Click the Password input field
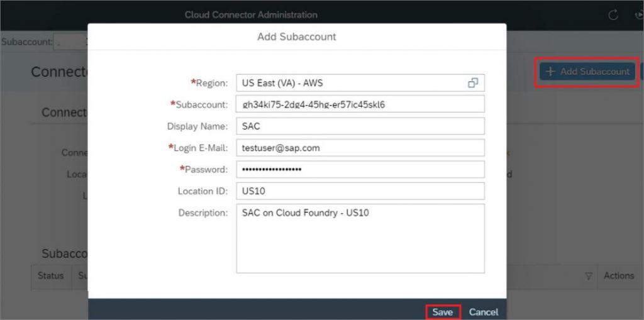Image resolution: width=644 pixels, height=320 pixels. click(x=360, y=169)
